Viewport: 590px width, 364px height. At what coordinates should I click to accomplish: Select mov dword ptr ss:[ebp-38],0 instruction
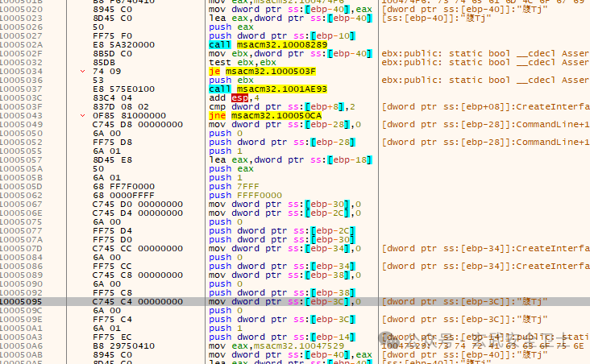(x=285, y=275)
